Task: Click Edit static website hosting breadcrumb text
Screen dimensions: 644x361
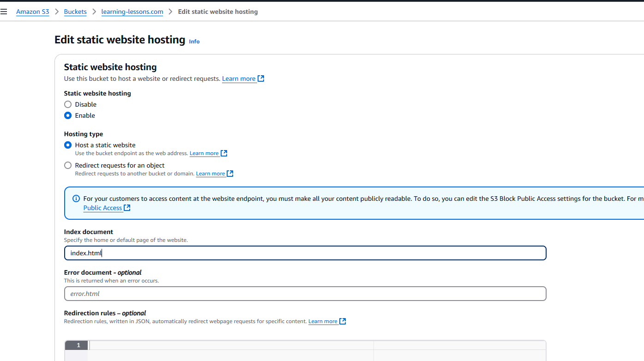Action: (218, 12)
